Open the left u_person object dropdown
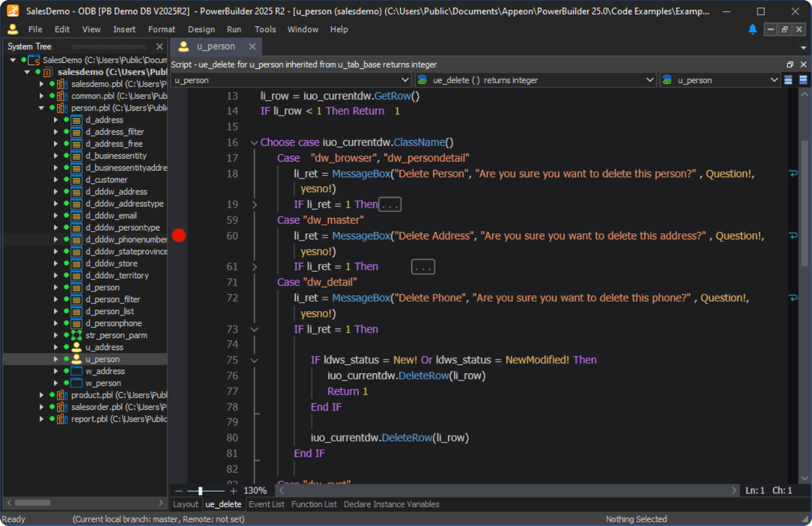Viewport: 812px width, 526px height. (x=405, y=80)
